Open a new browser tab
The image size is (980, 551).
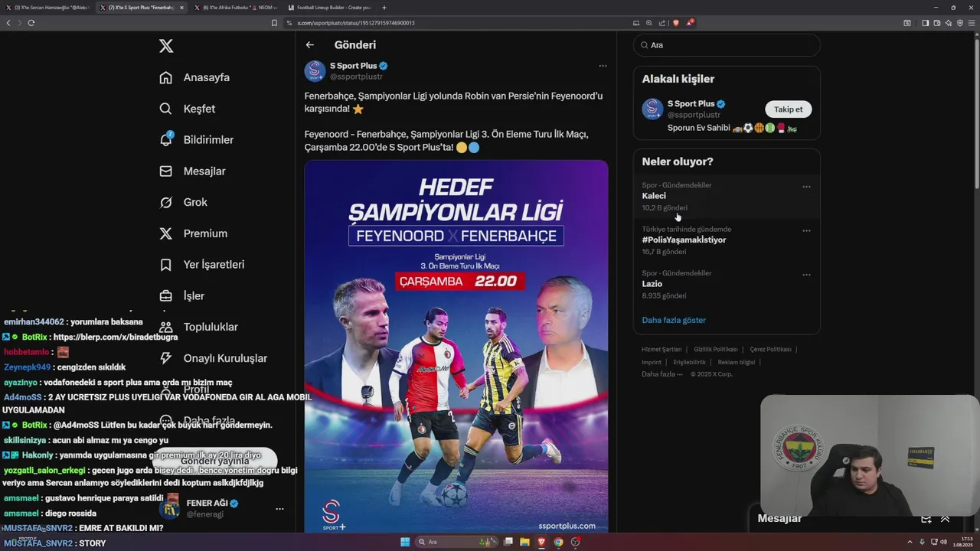coord(384,7)
